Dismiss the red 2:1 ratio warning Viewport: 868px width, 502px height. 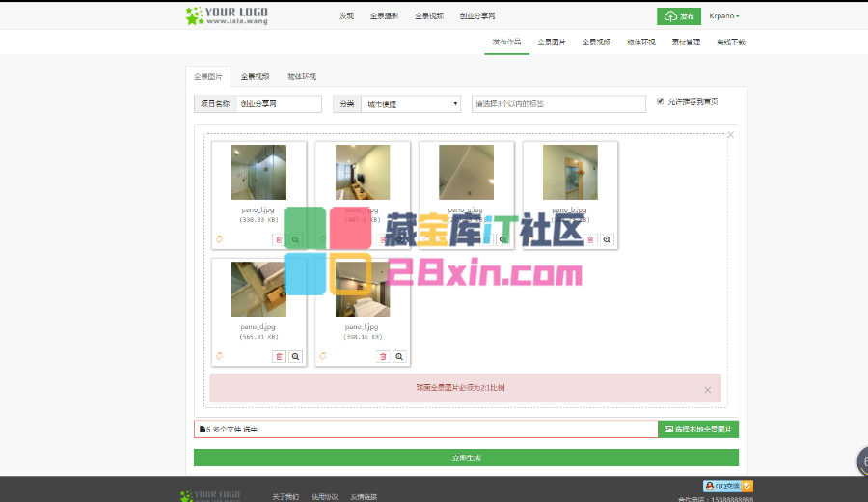tap(707, 390)
